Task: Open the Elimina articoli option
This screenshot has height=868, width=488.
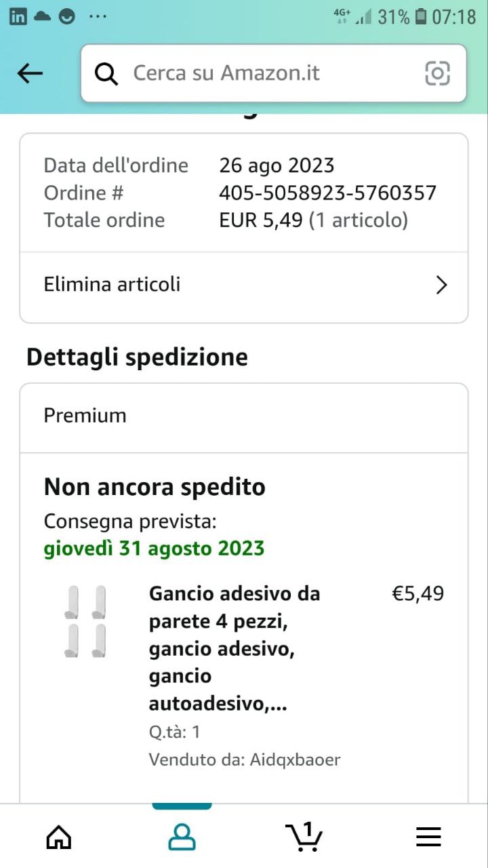Action: pyautogui.click(x=113, y=284)
